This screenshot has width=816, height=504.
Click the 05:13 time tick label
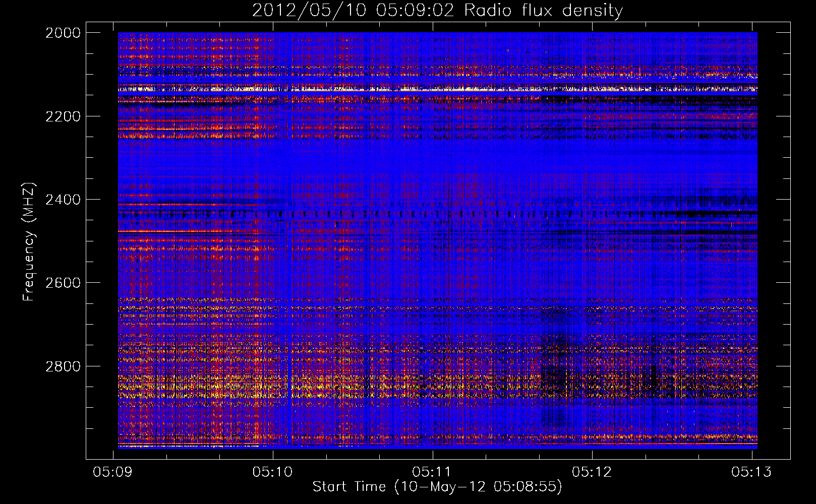pos(752,472)
